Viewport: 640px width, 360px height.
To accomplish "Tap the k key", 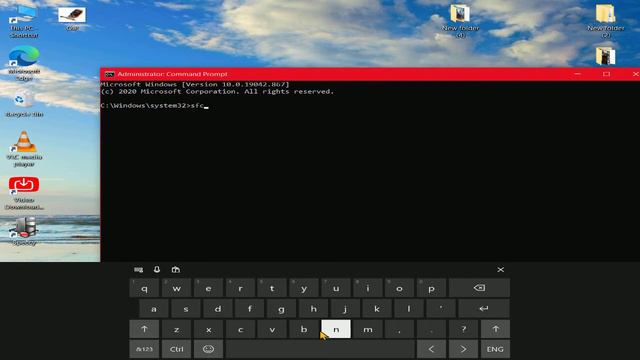I will tap(377, 309).
